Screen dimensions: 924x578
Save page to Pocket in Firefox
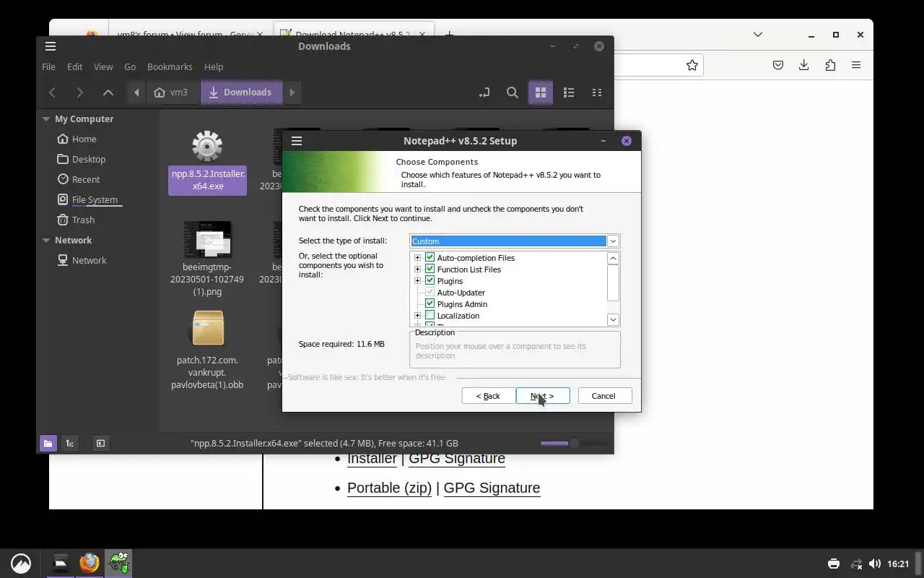coord(778,65)
